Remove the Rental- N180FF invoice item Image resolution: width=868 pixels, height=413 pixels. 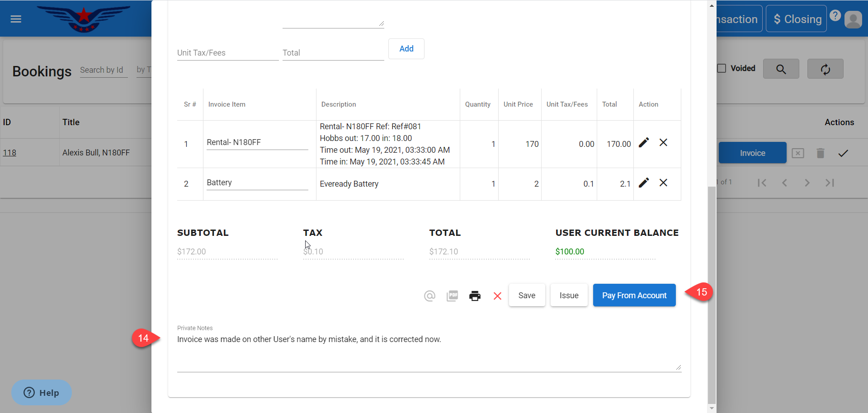[x=663, y=143]
